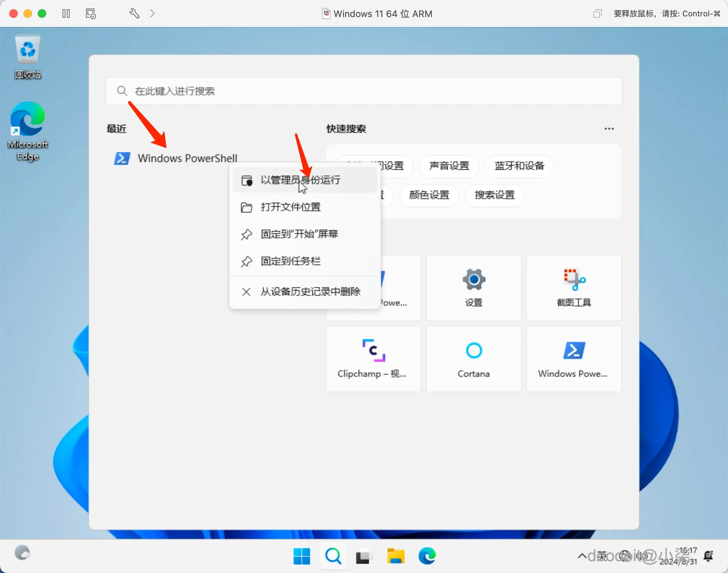
Task: Open the Cortana tile
Action: [473, 358]
